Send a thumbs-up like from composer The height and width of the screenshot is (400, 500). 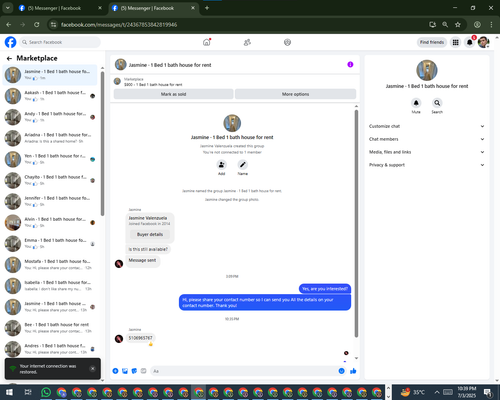click(x=353, y=371)
